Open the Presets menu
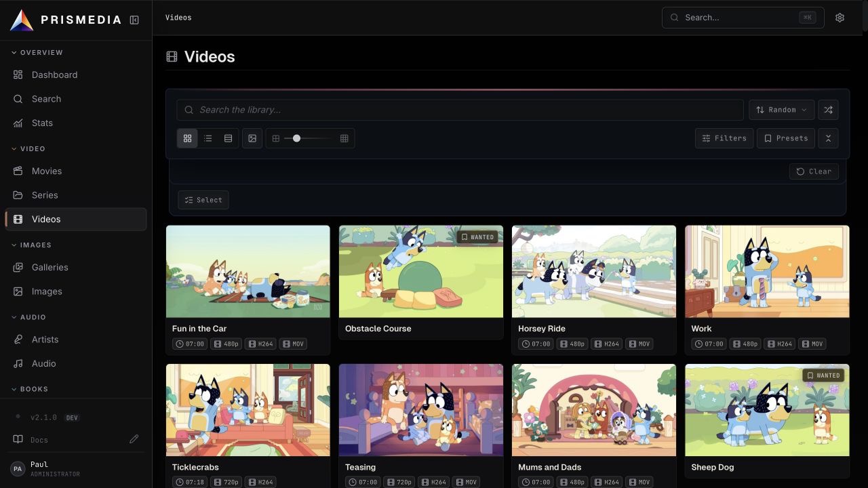 click(786, 138)
